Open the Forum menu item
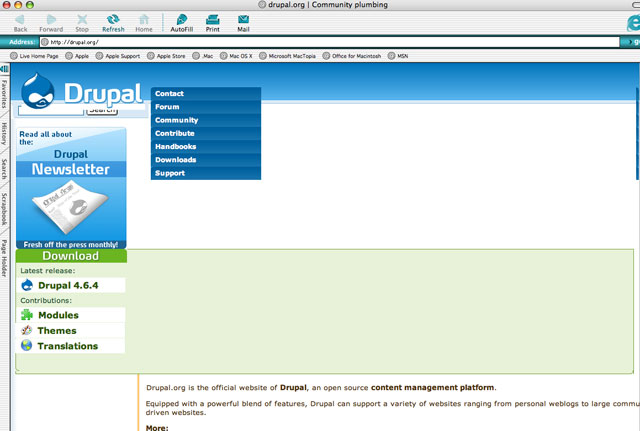Image resolution: width=640 pixels, height=431 pixels. coord(206,107)
